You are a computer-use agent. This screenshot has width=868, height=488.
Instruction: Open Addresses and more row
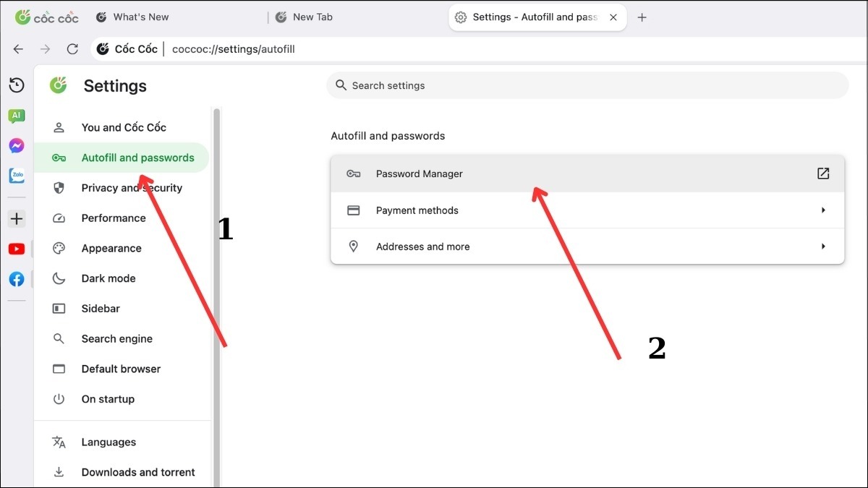click(587, 247)
